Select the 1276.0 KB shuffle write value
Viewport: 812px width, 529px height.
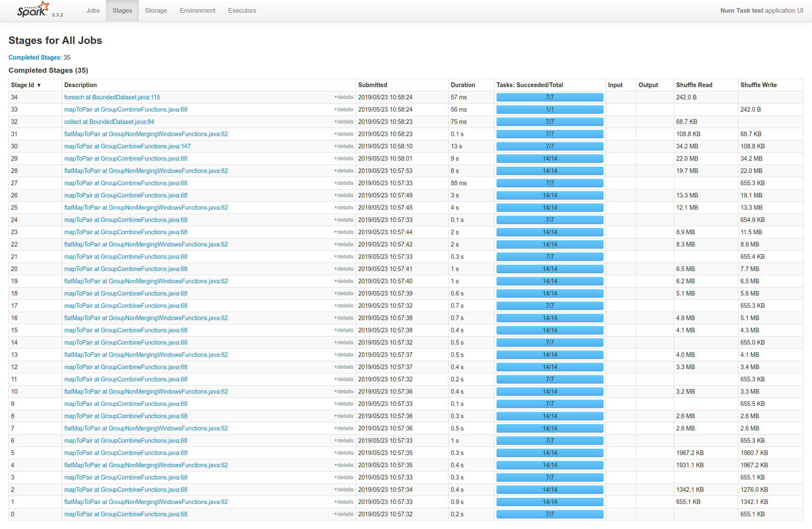pyautogui.click(x=754, y=490)
